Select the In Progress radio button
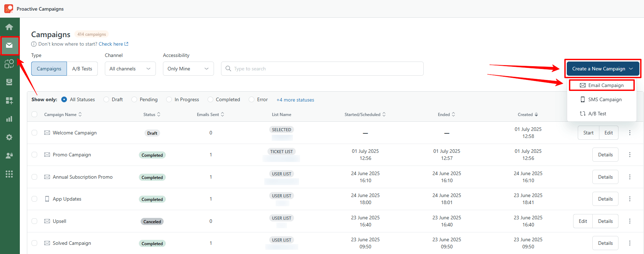 pyautogui.click(x=169, y=99)
